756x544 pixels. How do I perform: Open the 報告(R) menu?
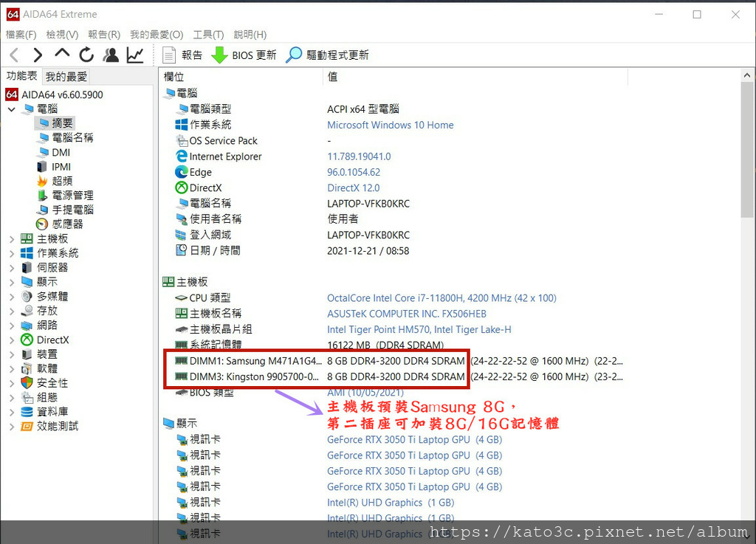pyautogui.click(x=104, y=35)
